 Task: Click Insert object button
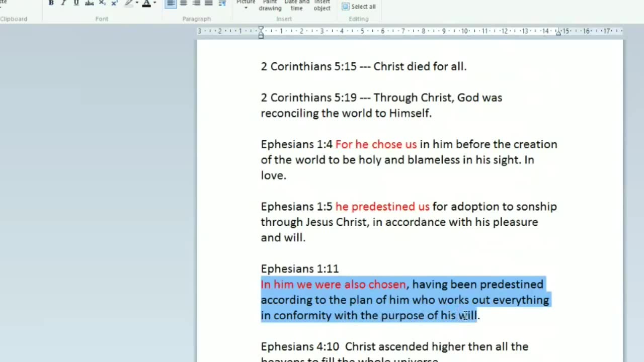322,5
